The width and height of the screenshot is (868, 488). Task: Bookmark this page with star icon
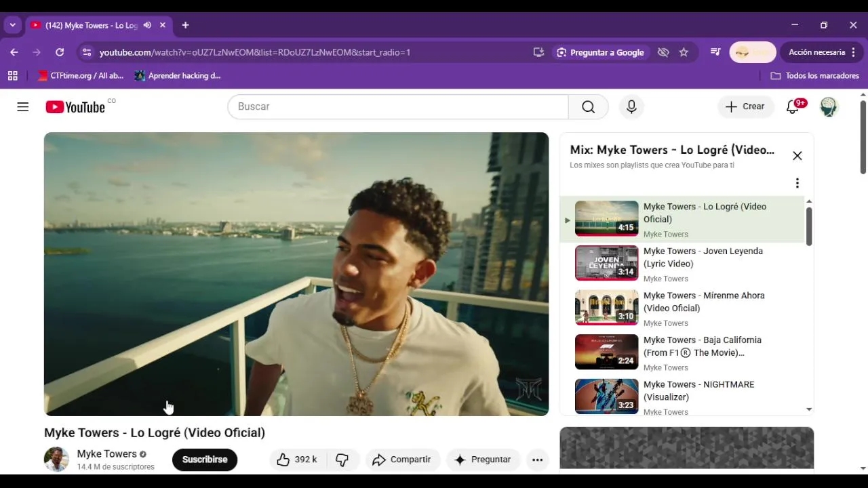(x=684, y=52)
